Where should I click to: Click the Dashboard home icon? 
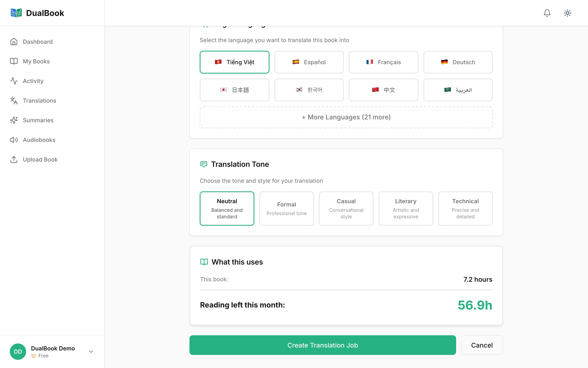pyautogui.click(x=14, y=42)
